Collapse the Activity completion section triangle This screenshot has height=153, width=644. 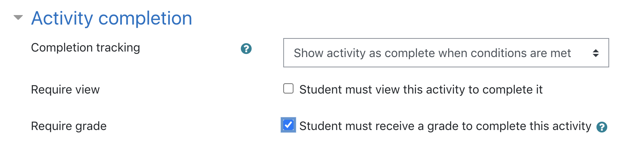18,18
